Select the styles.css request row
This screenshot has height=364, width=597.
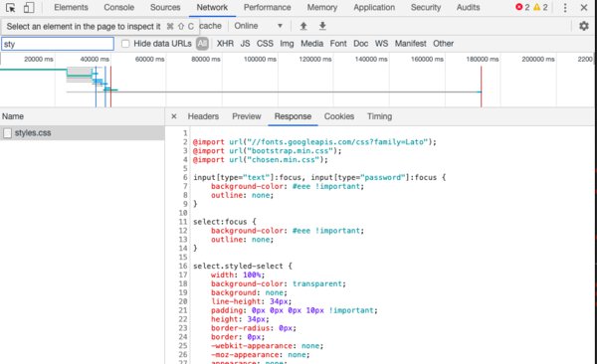point(83,133)
